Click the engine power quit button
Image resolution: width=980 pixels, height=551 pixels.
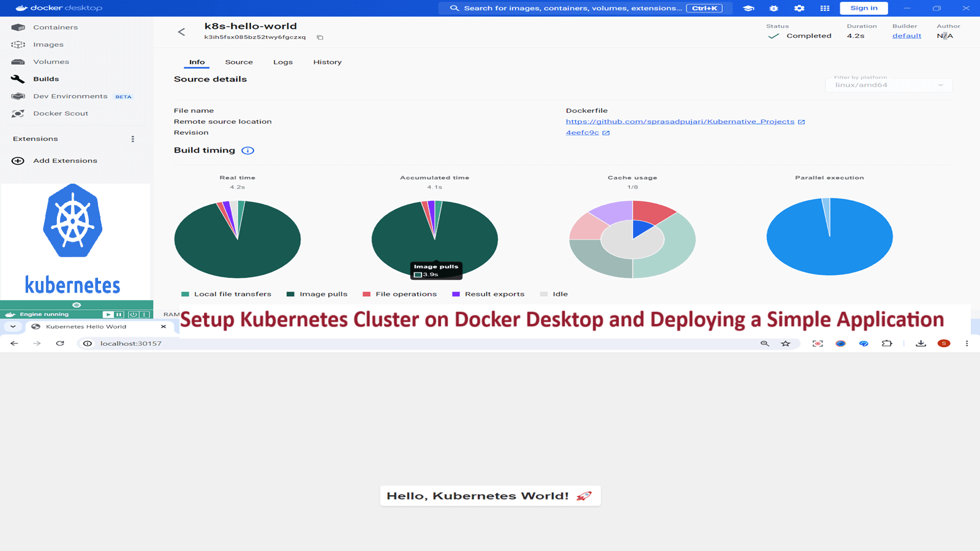pos(132,315)
